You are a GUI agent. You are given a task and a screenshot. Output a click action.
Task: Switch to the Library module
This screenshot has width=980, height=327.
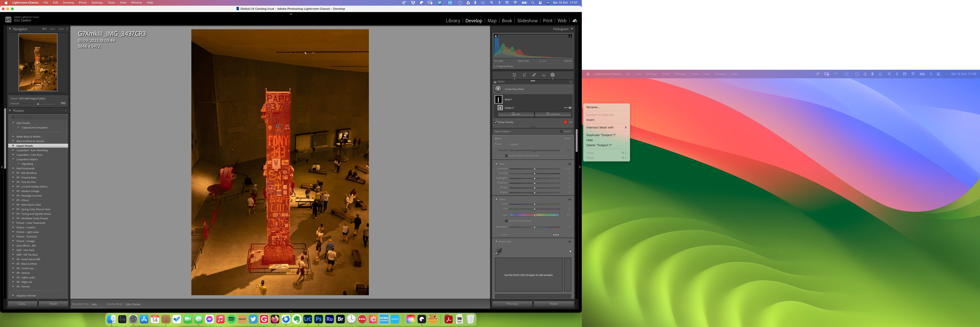(x=453, y=20)
